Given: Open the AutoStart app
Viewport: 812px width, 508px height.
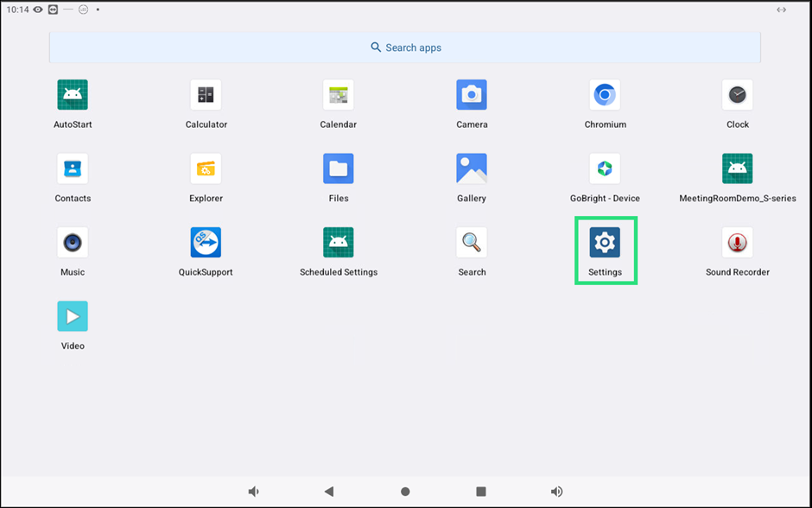Looking at the screenshot, I should click(x=73, y=95).
